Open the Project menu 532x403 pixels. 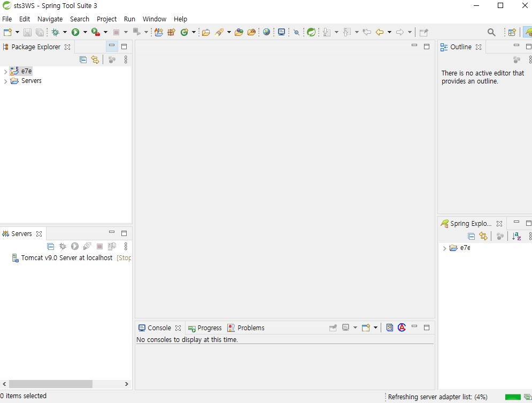(x=106, y=19)
